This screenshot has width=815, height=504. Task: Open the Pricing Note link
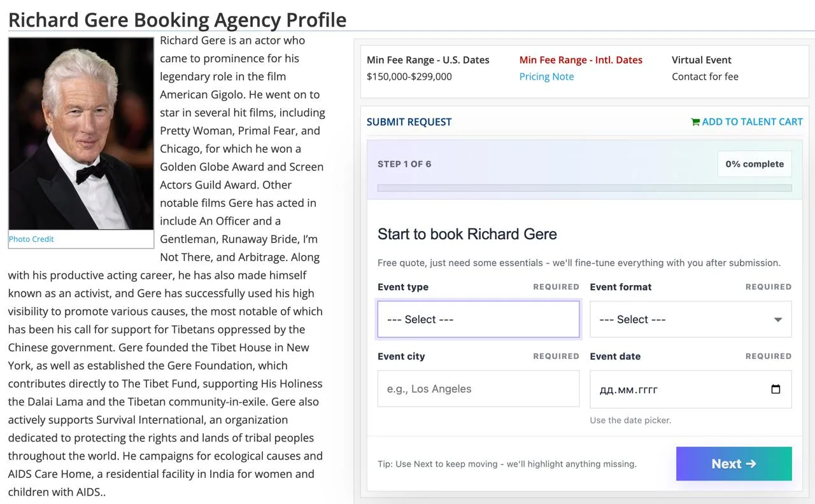546,76
